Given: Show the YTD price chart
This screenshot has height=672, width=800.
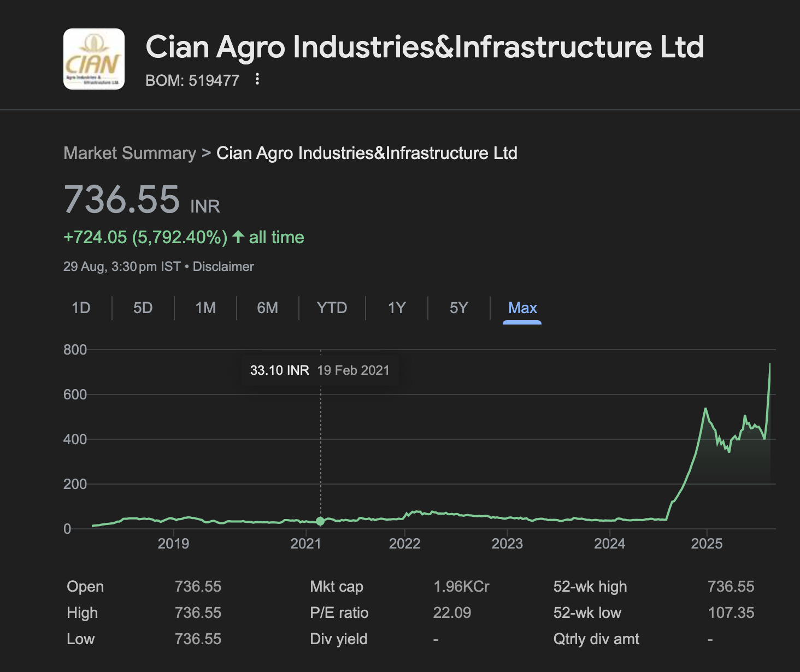Looking at the screenshot, I should [x=332, y=308].
